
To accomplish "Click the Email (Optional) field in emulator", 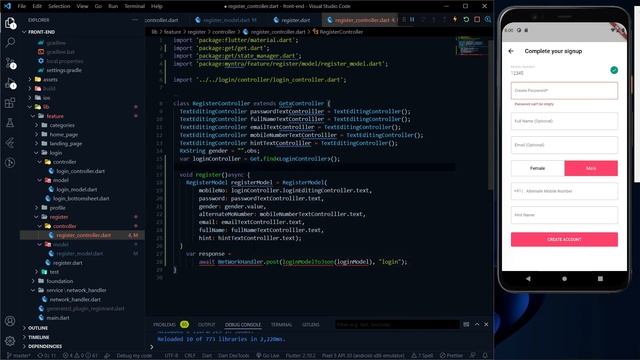I will click(x=564, y=145).
